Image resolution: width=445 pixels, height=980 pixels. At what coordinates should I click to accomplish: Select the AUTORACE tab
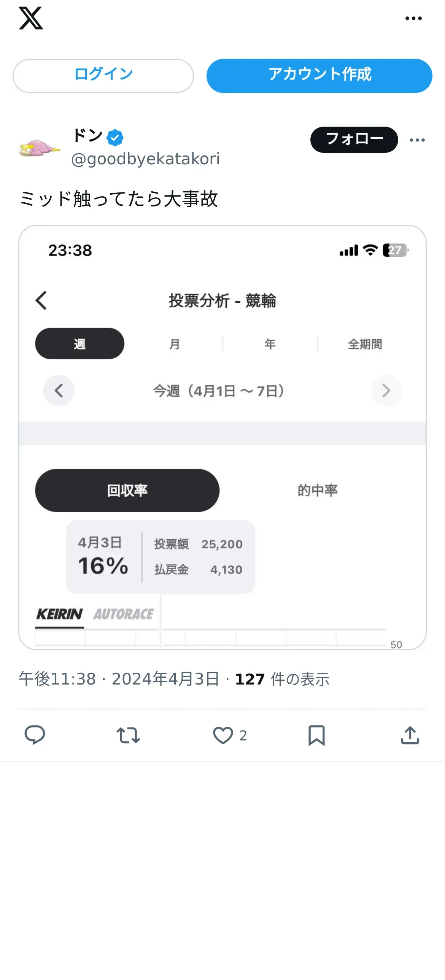124,614
